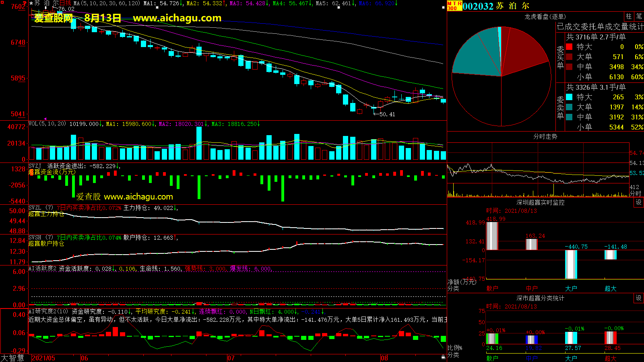Click the 2021/05 date on the time axis
The width and height of the screenshot is (644, 362).
[x=43, y=358]
